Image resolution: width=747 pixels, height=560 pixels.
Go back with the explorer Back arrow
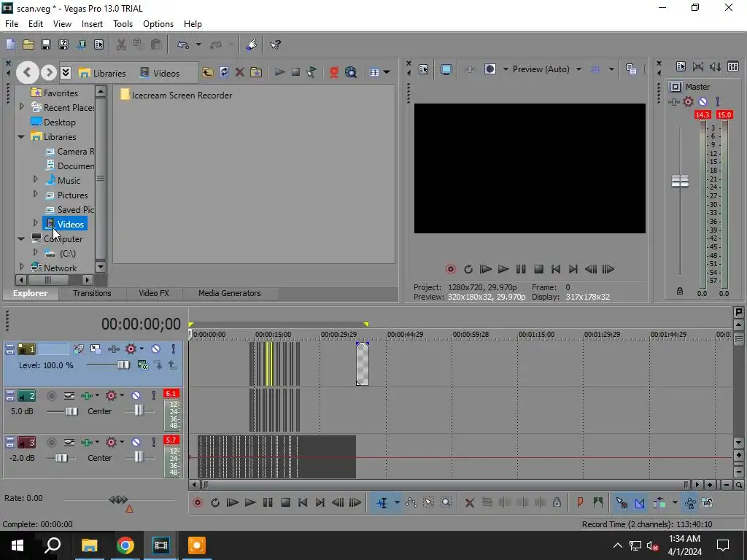click(27, 72)
